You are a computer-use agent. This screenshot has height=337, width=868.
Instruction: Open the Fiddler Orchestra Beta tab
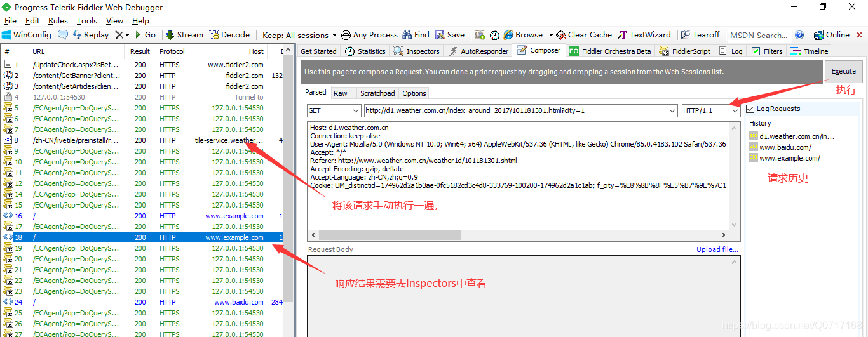[x=610, y=51]
